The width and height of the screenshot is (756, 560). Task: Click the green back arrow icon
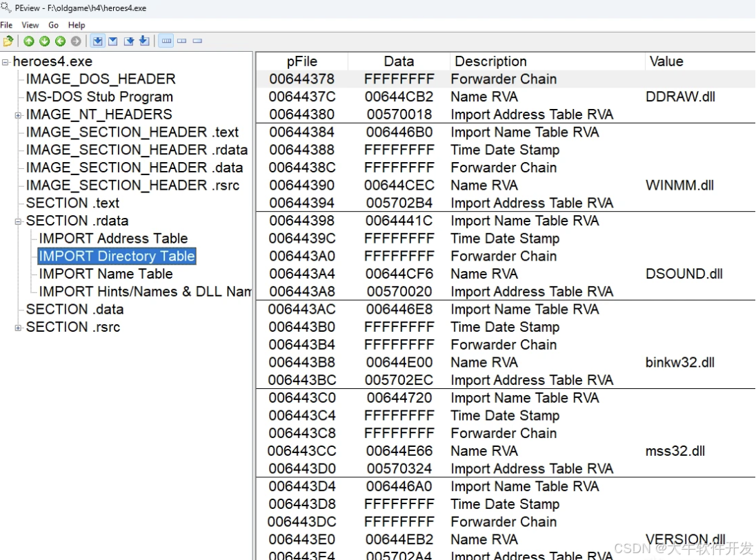[x=60, y=41]
